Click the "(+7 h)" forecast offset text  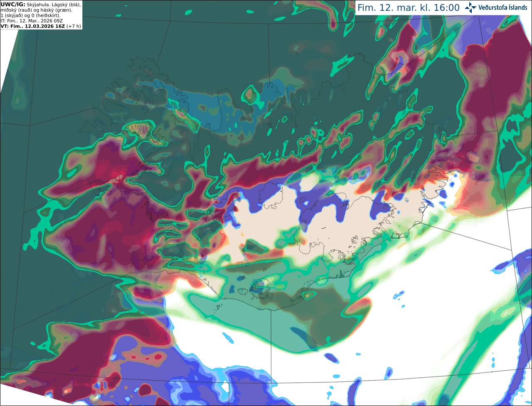(x=74, y=26)
